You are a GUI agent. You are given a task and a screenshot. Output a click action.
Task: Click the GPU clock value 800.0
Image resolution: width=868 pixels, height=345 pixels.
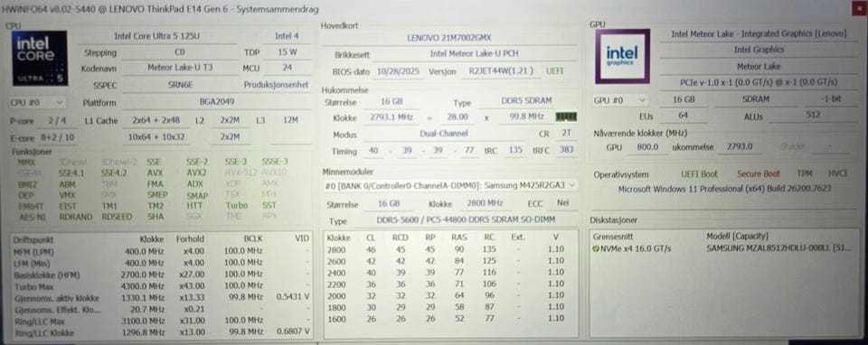click(x=647, y=146)
